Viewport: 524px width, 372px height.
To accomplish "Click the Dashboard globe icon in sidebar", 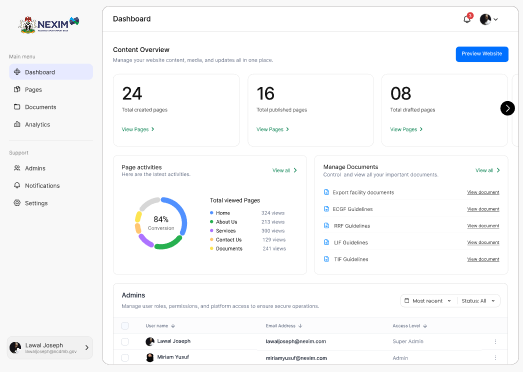I will [x=17, y=72].
